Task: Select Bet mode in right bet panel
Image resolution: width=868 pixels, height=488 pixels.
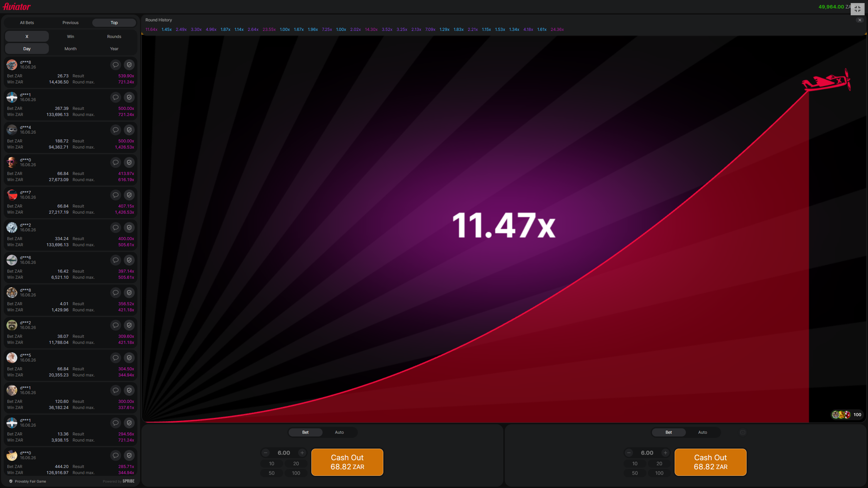Action: point(669,432)
